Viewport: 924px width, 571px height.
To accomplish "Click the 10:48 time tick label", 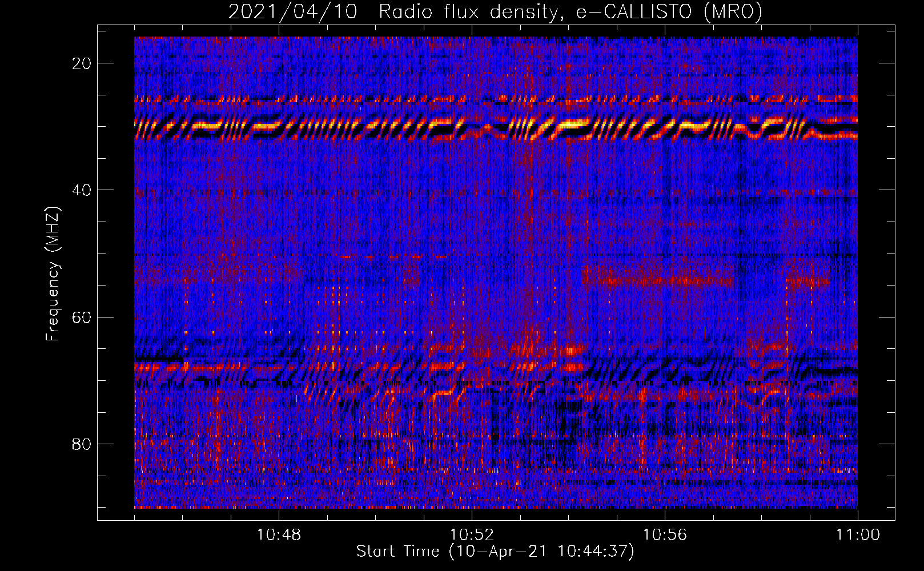I will click(x=279, y=535).
